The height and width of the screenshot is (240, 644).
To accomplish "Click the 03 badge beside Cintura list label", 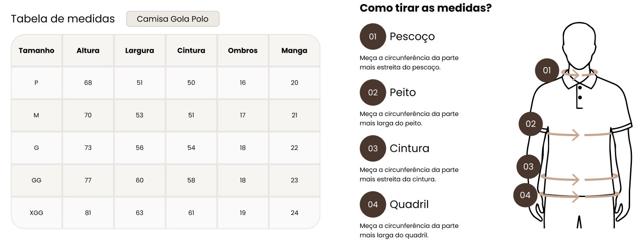I will click(373, 149).
